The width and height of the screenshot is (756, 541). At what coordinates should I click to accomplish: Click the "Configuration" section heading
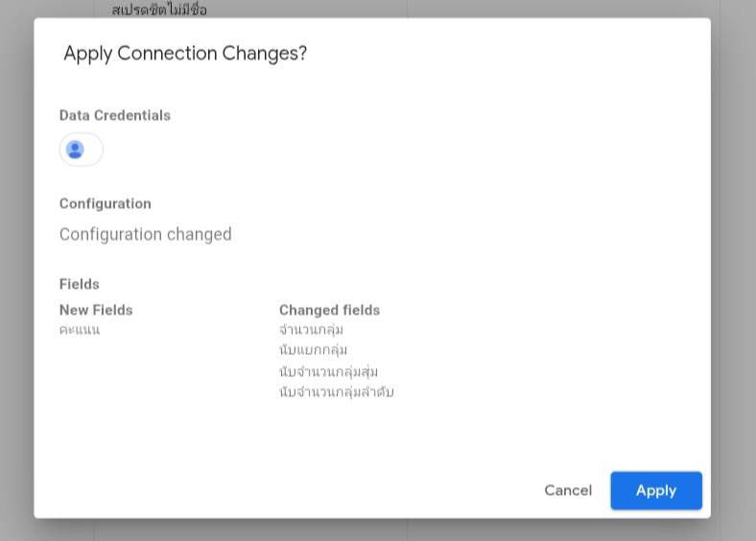pyautogui.click(x=106, y=203)
